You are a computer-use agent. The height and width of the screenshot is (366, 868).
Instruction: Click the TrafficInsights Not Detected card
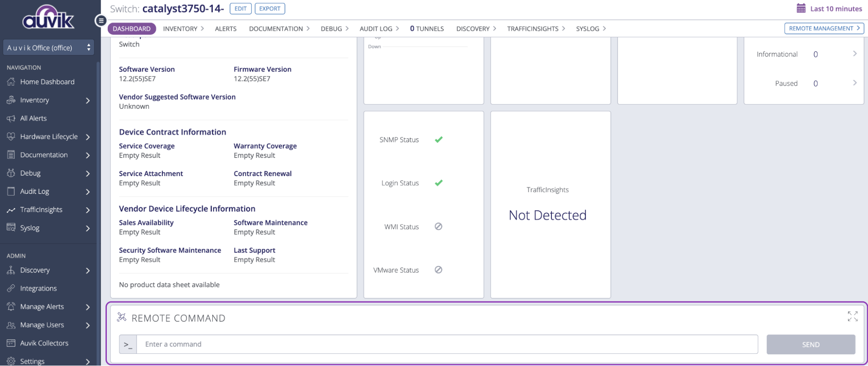[x=550, y=205]
